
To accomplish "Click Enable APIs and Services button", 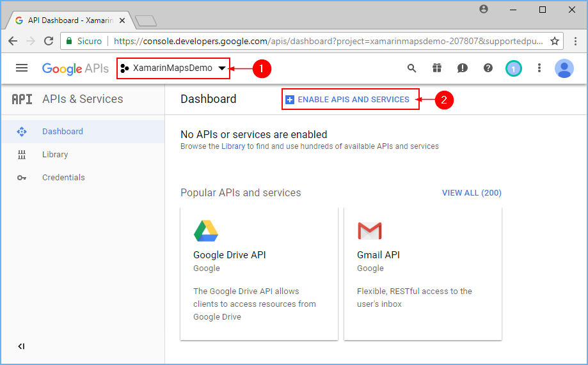I will tap(347, 99).
